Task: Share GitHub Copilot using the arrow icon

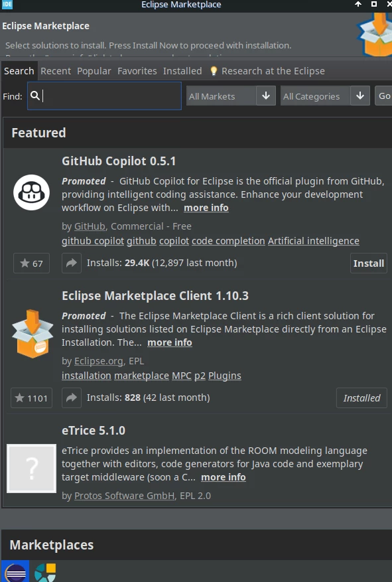Action: (x=72, y=263)
